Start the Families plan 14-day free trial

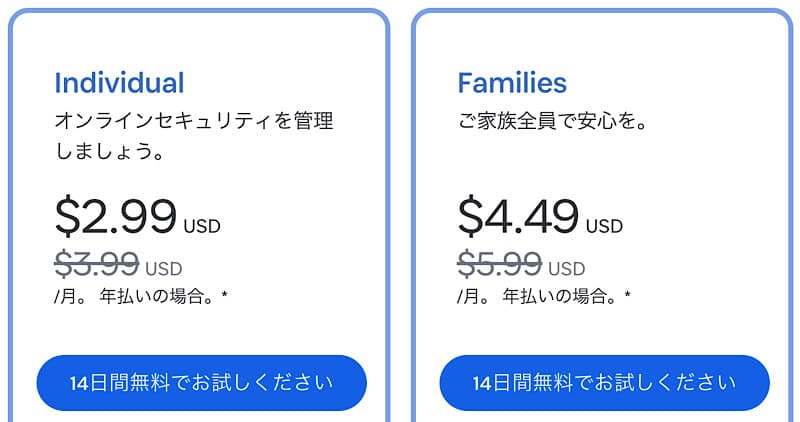604,383
